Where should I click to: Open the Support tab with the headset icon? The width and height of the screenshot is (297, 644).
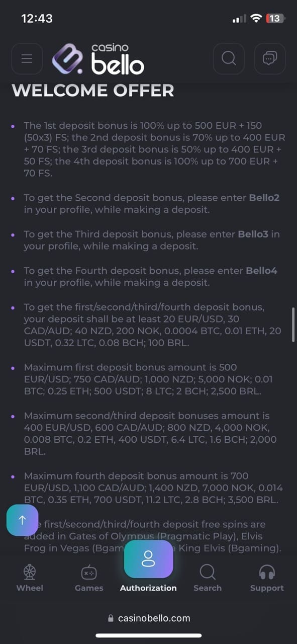(267, 578)
